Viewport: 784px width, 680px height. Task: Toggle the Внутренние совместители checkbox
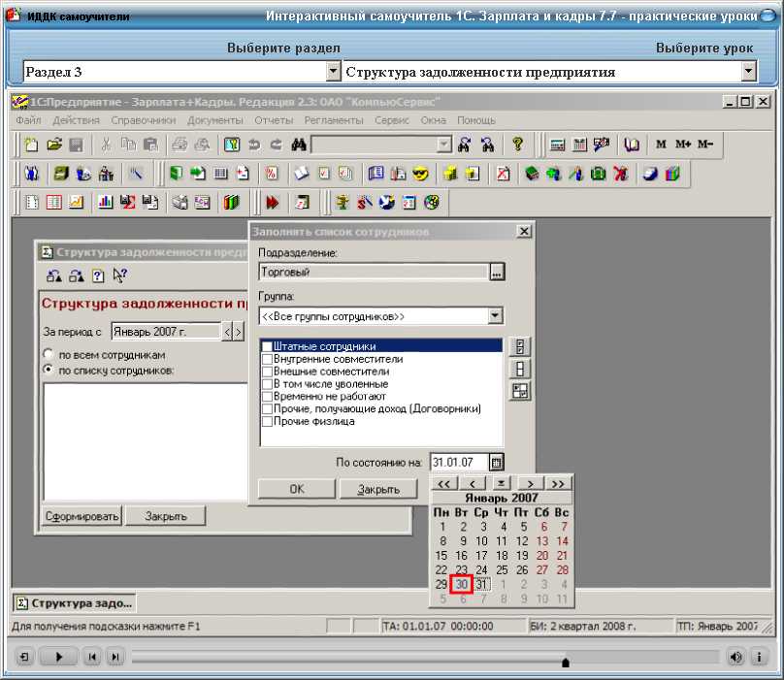click(x=267, y=359)
